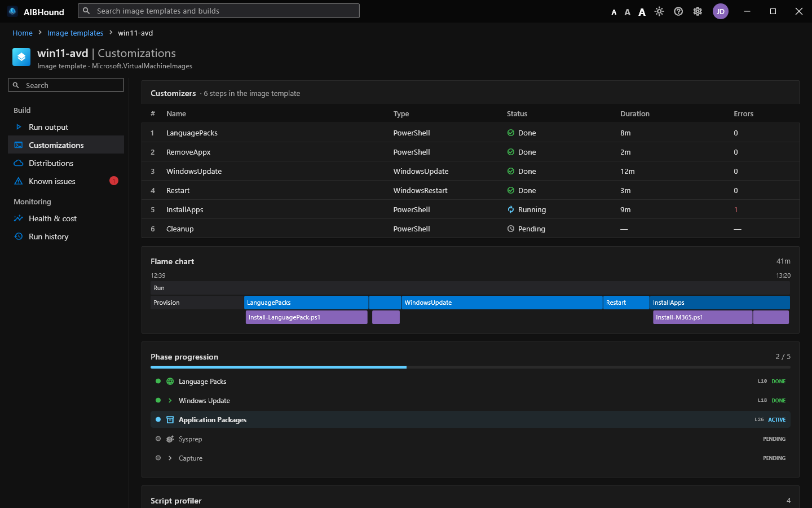The width and height of the screenshot is (812, 508).
Task: Expand the Windows Update phase chevron
Action: tap(170, 401)
